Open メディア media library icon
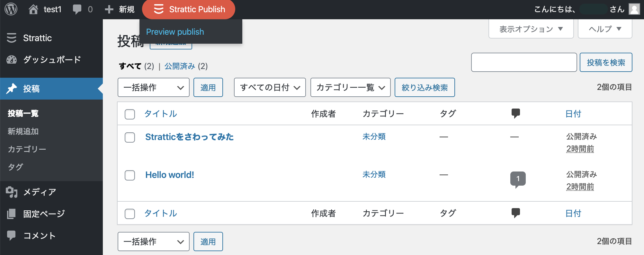644x255 pixels. [12, 192]
